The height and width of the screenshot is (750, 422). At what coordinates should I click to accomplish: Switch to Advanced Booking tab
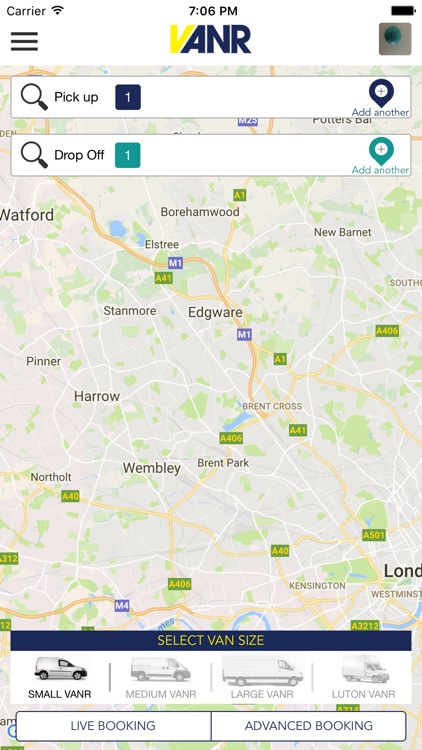pyautogui.click(x=309, y=726)
